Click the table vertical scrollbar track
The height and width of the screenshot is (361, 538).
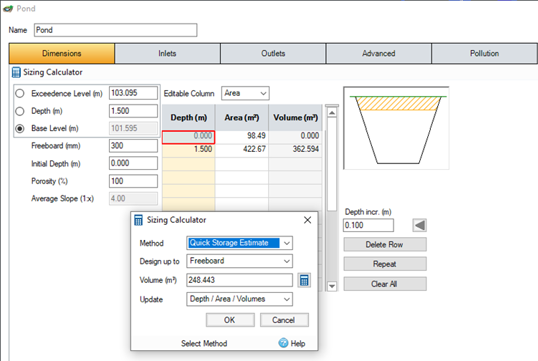pyautogui.click(x=332, y=199)
